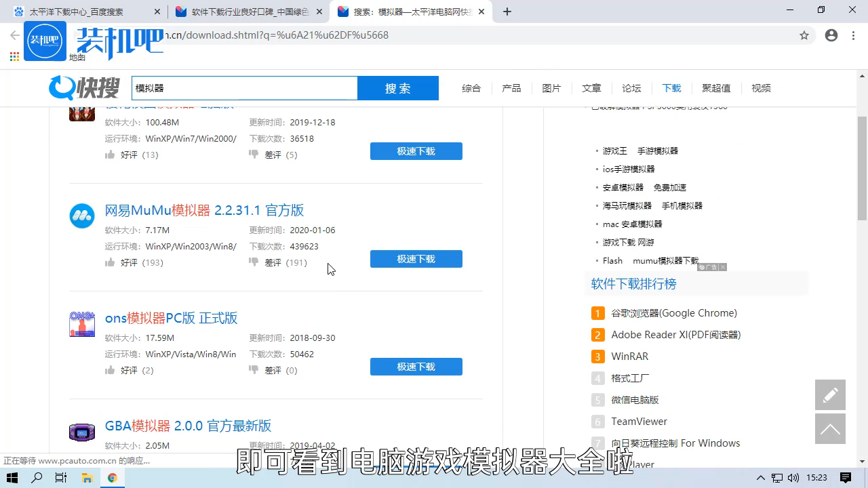Click the GBA emulator purple console icon
Viewport: 868px width, 488px height.
[x=81, y=432]
